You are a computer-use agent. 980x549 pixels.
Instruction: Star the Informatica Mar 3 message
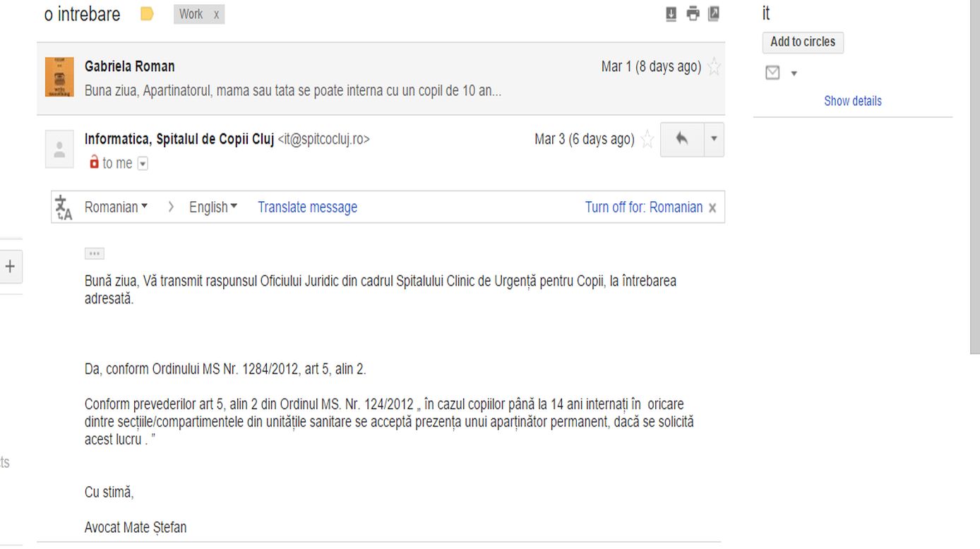coord(647,140)
